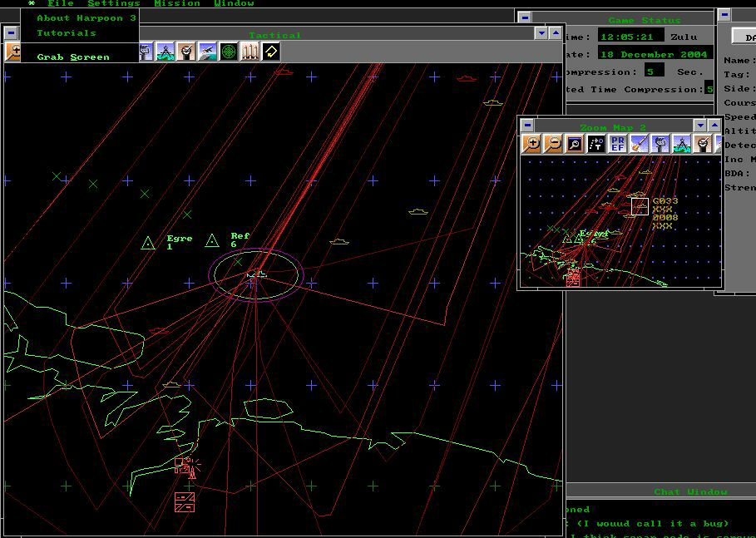
Task: Open the File menu
Action: tap(61, 3)
